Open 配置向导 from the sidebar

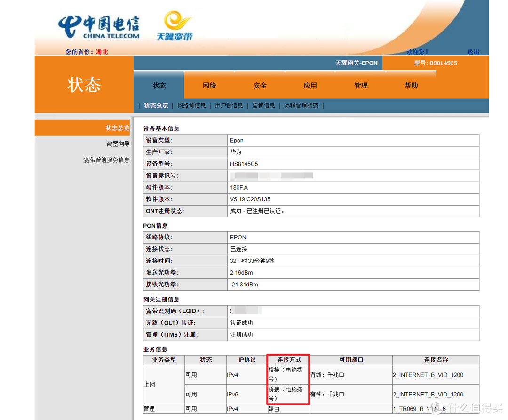click(118, 143)
